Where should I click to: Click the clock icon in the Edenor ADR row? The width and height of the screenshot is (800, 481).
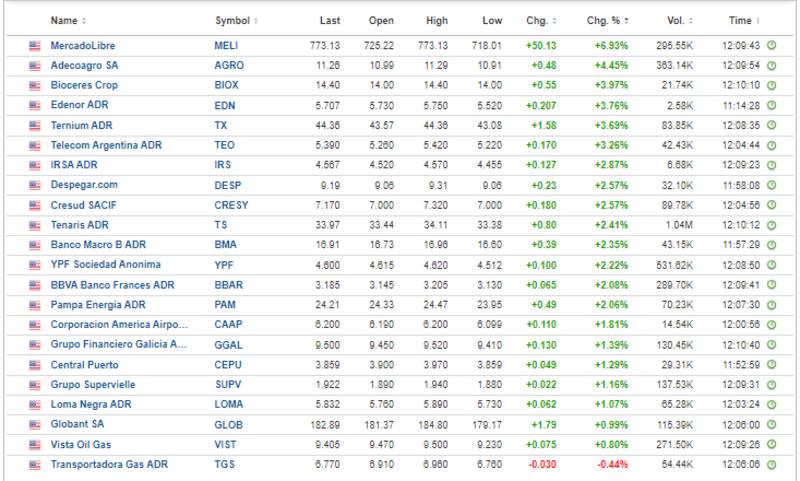click(771, 105)
